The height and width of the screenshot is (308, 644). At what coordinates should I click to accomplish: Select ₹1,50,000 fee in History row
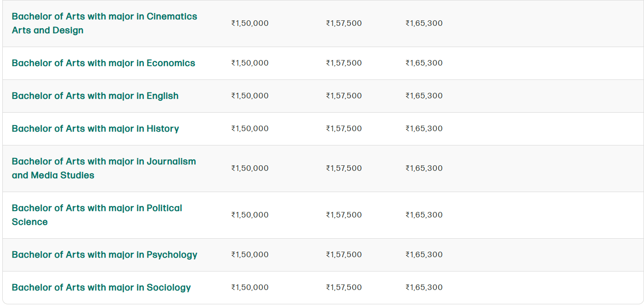click(250, 128)
